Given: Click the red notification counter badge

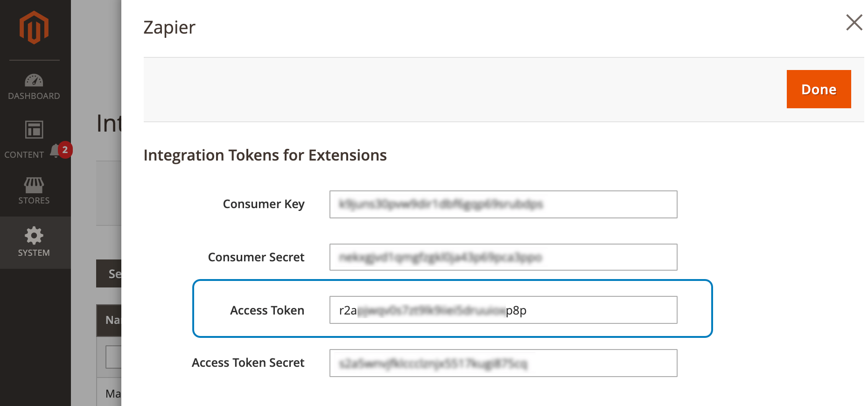Looking at the screenshot, I should 66,150.
